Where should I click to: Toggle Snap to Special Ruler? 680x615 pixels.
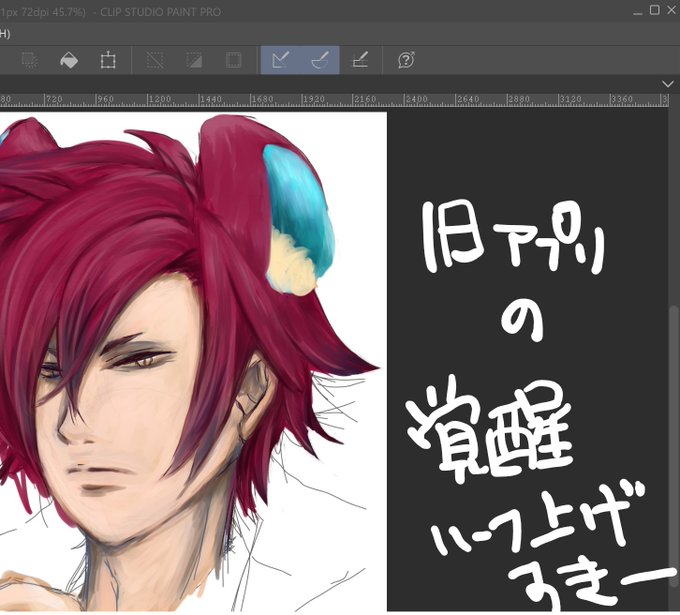[x=320, y=60]
